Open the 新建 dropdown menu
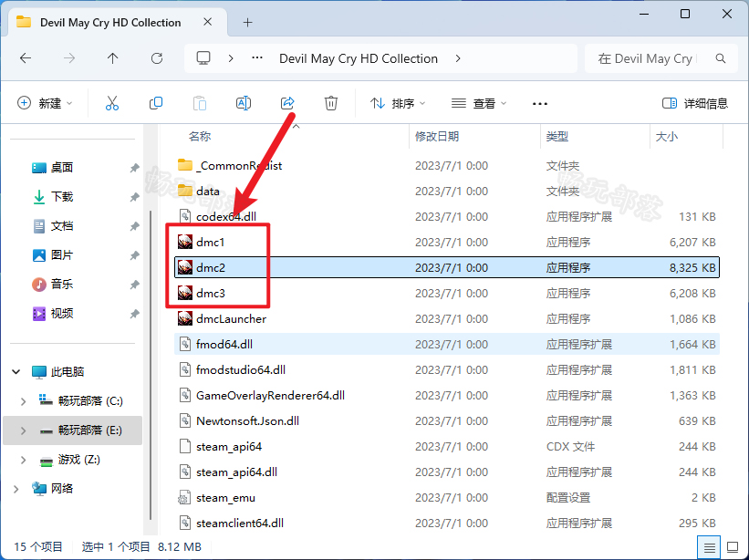749x560 pixels. pos(46,103)
